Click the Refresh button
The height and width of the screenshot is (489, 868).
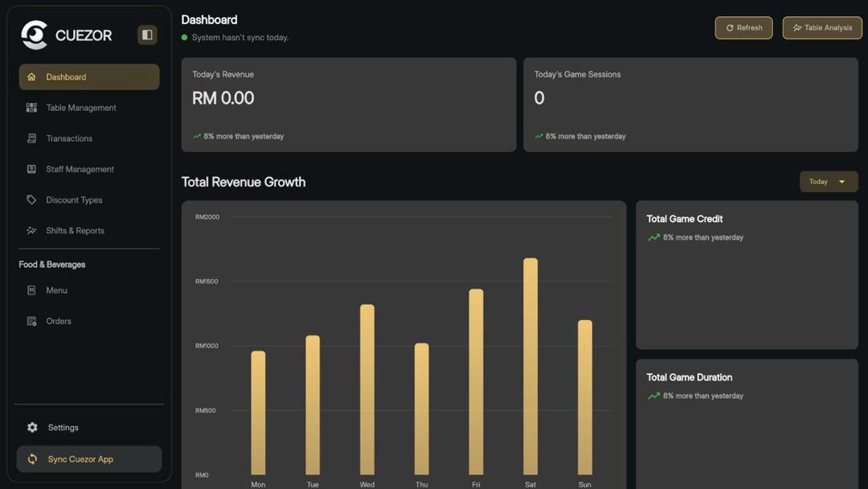click(743, 27)
